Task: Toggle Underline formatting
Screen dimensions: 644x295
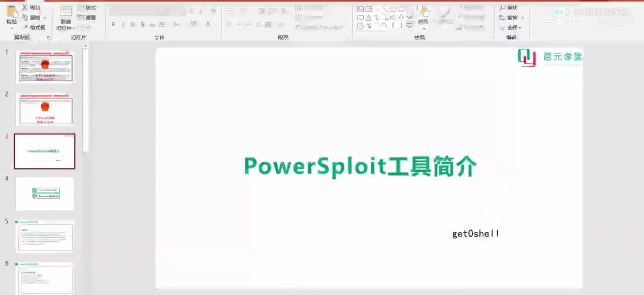Action: click(133, 24)
